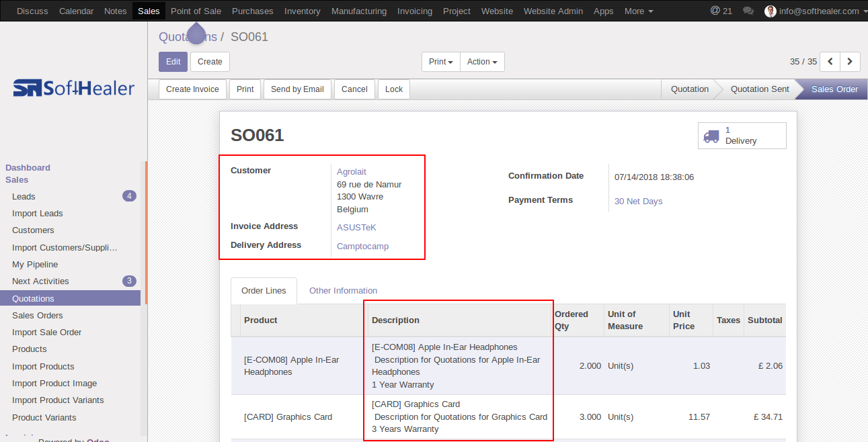Viewport: 868px width, 442px height.
Task: Open the Inventory menu
Action: (303, 11)
